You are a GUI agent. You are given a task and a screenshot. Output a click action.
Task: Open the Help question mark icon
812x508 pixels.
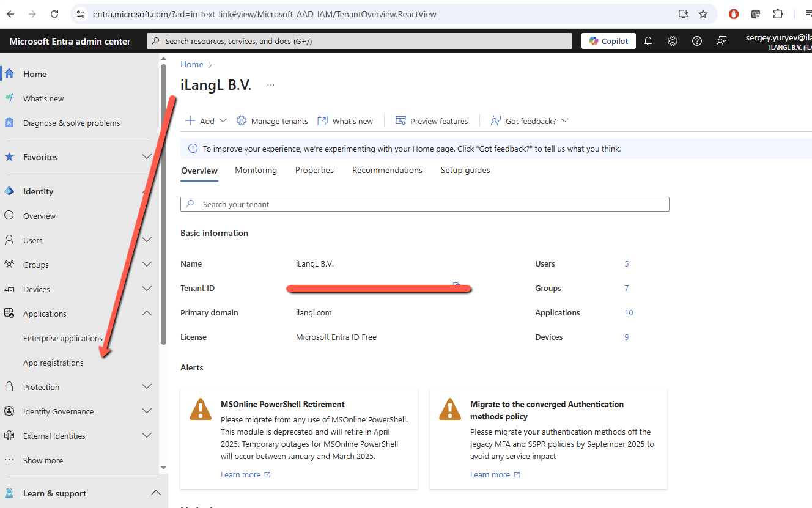pyautogui.click(x=697, y=41)
